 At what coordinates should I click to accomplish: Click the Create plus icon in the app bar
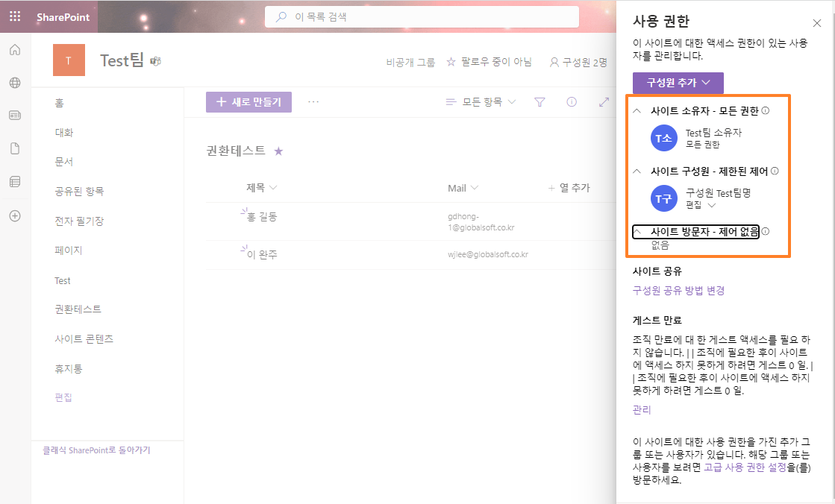(15, 215)
